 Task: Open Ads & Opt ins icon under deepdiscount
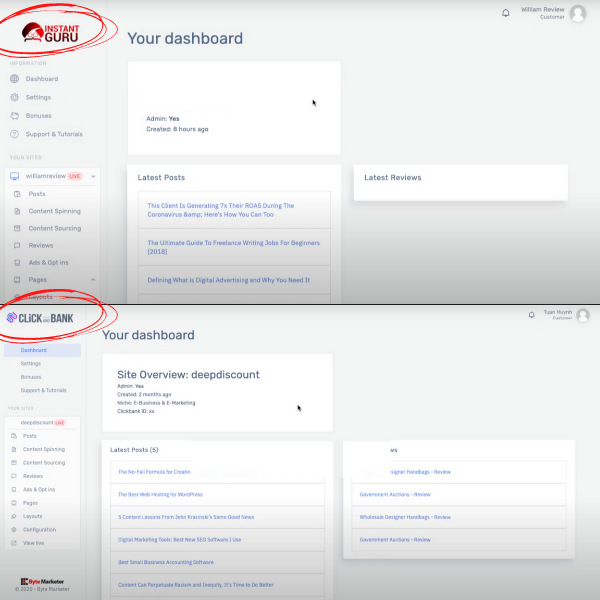coord(14,489)
